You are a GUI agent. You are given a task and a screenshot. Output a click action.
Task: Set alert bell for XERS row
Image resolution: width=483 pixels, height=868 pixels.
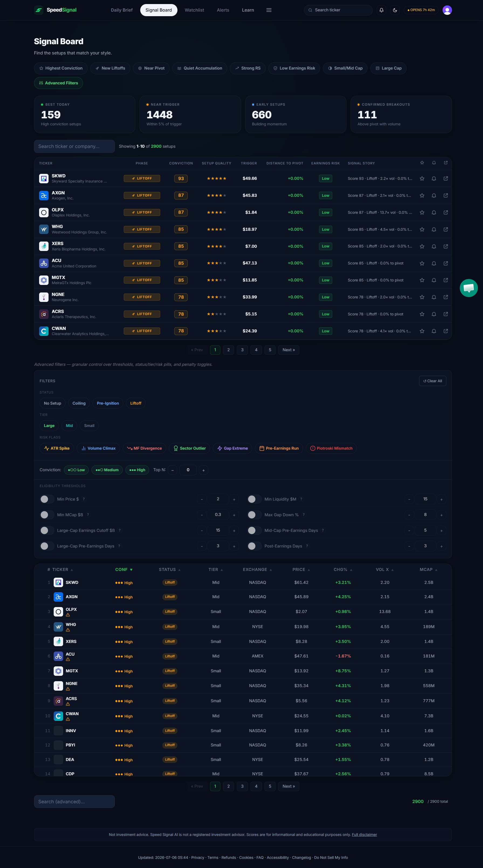(434, 246)
